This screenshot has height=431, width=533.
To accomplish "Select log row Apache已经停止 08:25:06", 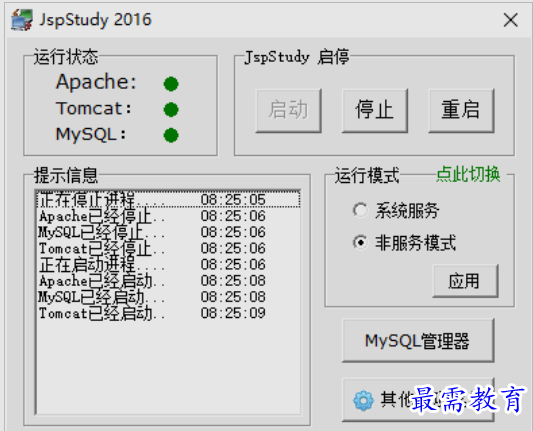I will click(x=168, y=216).
